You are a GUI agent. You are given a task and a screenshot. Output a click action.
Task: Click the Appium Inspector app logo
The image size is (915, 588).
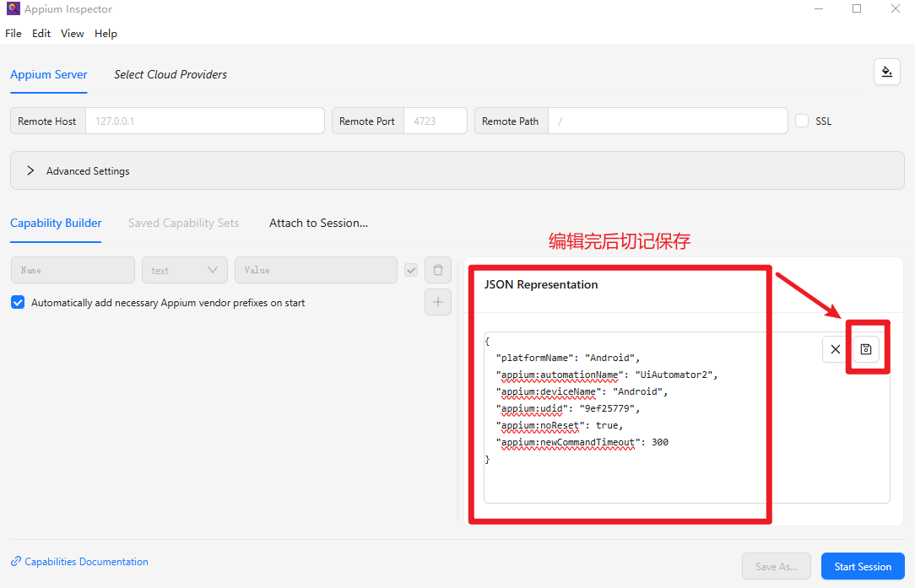tap(13, 9)
